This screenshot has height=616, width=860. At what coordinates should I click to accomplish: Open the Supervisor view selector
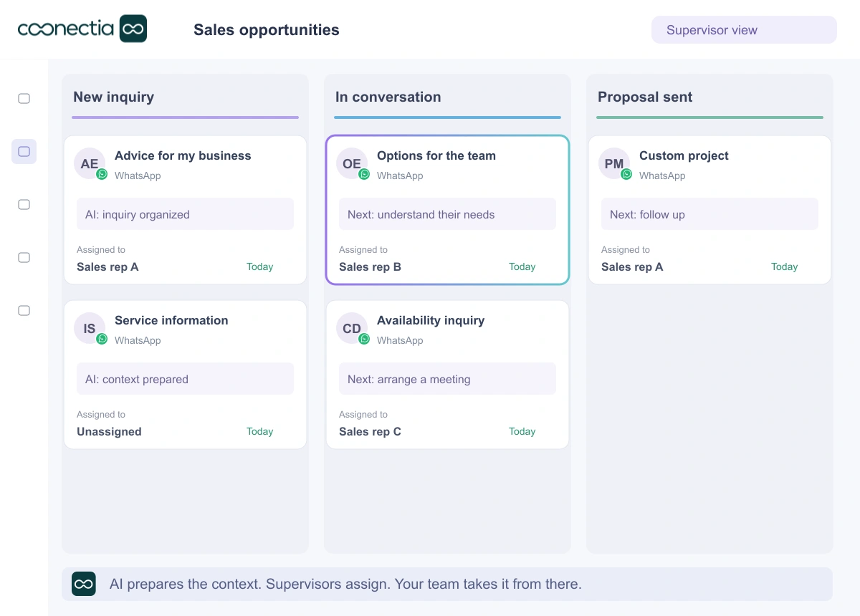(x=744, y=30)
